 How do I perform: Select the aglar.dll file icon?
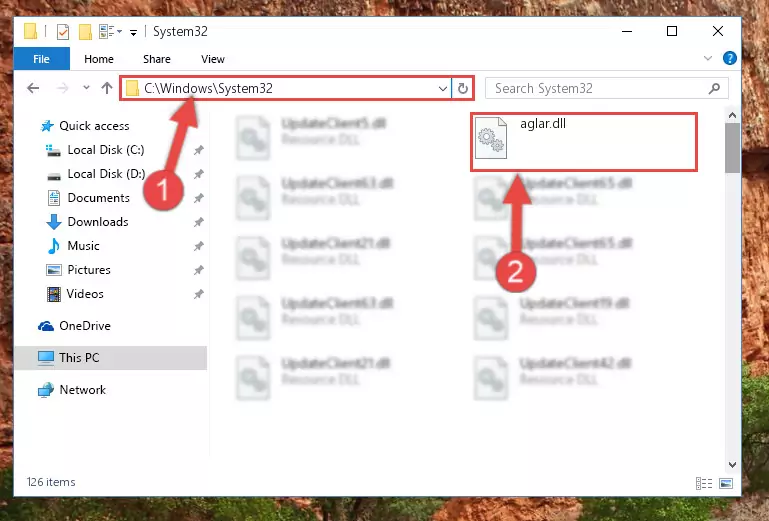[491, 138]
